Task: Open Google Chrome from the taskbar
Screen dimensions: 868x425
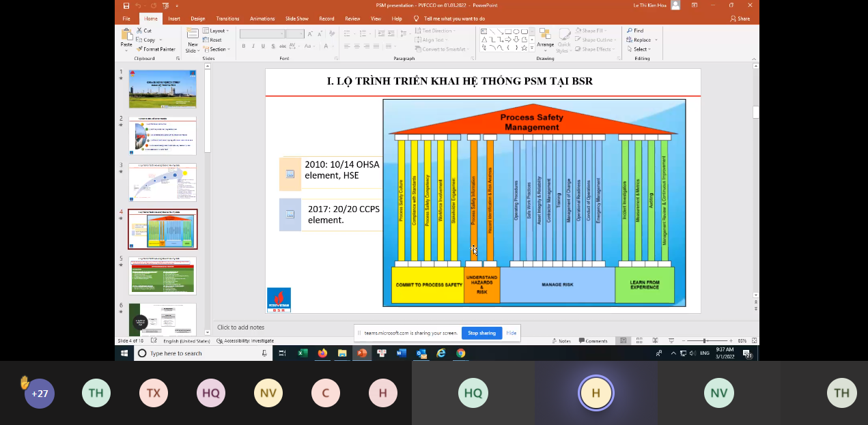Action: tap(461, 353)
